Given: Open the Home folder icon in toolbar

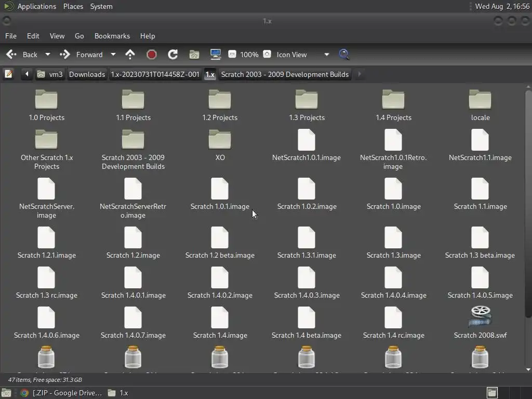Looking at the screenshot, I should pyautogui.click(x=194, y=55).
